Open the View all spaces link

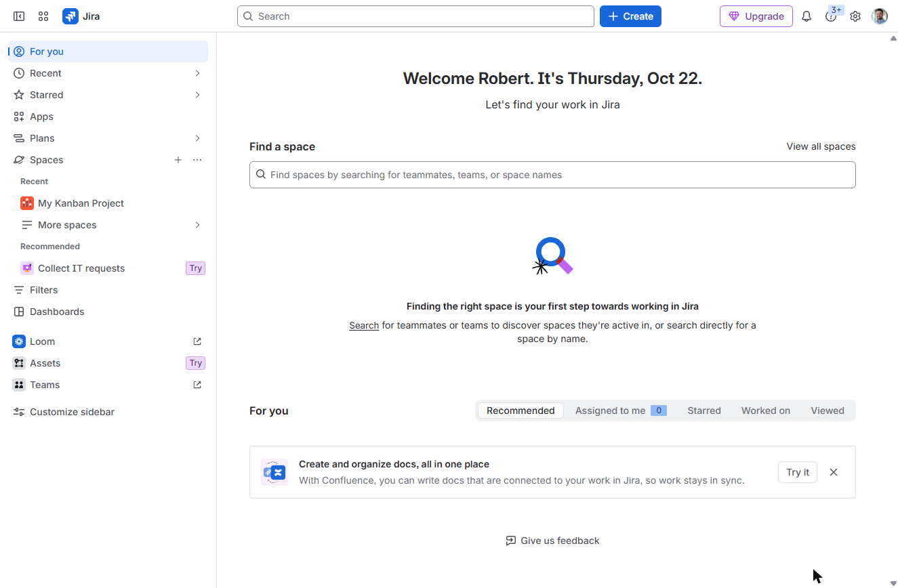[821, 146]
